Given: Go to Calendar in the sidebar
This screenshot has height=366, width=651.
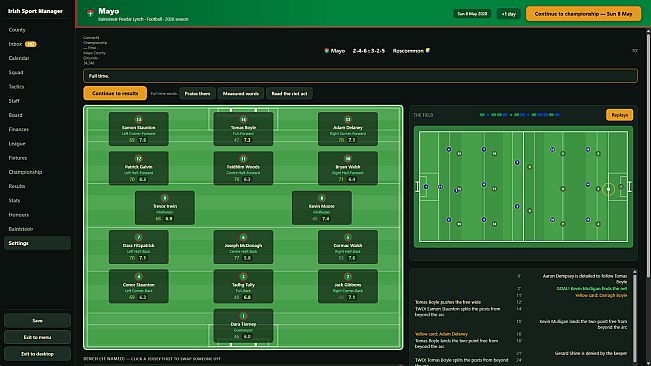Looking at the screenshot, I should coord(37,58).
